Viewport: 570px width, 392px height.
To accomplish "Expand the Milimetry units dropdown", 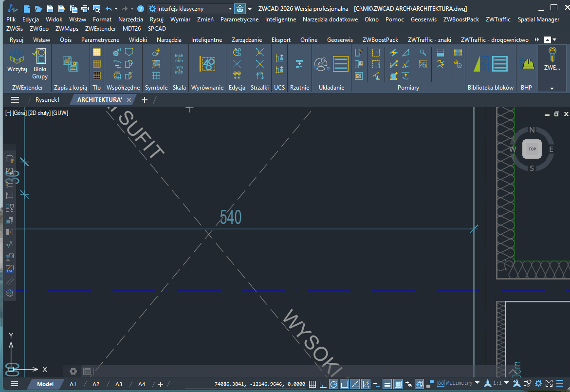I will 478,383.
